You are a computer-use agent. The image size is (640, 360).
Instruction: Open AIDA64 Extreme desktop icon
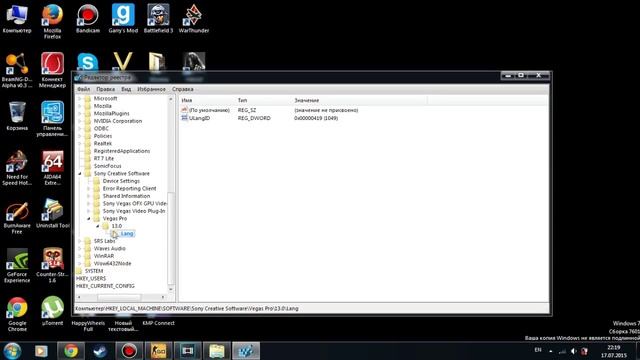[x=52, y=168]
